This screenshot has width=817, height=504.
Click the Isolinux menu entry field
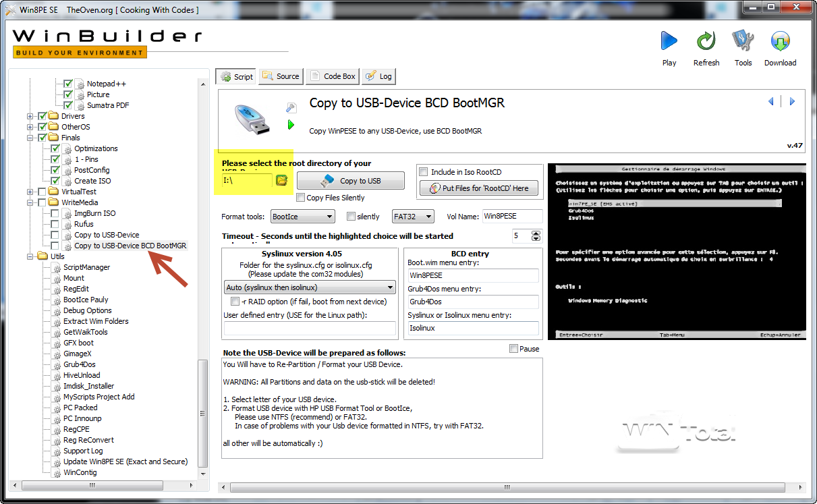473,328
